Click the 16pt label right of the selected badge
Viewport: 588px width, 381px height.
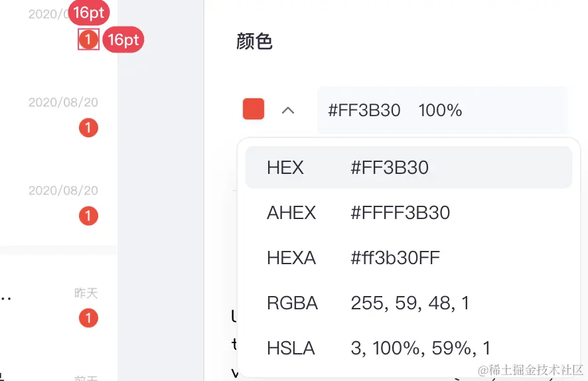pyautogui.click(x=123, y=40)
